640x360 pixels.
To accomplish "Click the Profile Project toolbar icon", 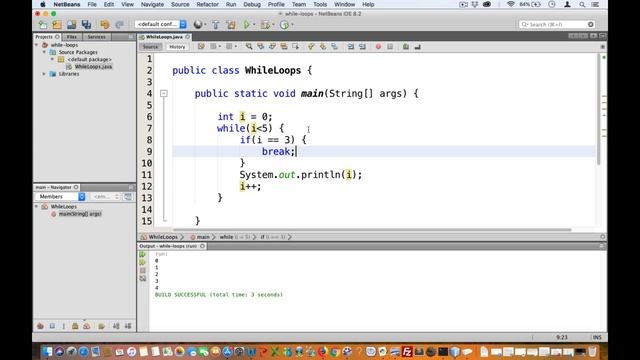I will pyautogui.click(x=284, y=24).
